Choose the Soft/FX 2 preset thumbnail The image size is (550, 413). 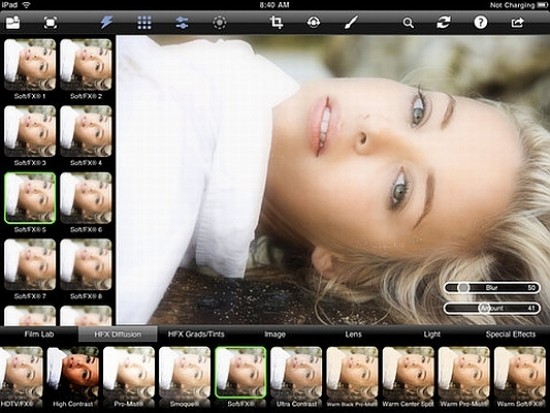click(86, 69)
